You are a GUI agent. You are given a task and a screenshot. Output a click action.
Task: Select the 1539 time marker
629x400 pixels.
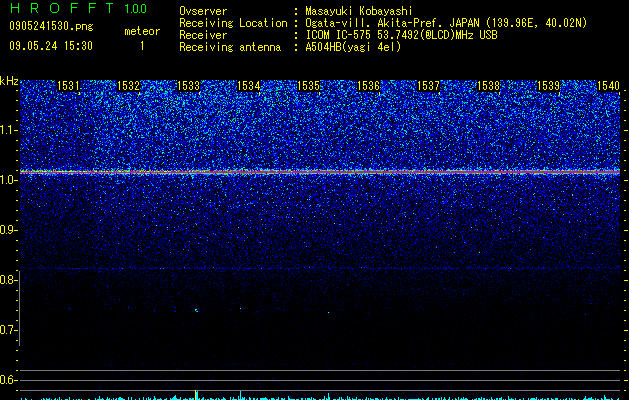pos(548,86)
